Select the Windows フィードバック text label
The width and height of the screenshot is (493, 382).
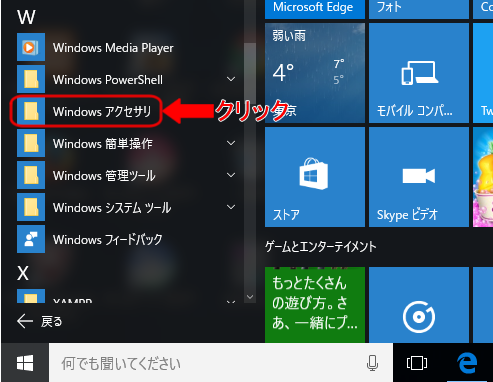point(108,239)
